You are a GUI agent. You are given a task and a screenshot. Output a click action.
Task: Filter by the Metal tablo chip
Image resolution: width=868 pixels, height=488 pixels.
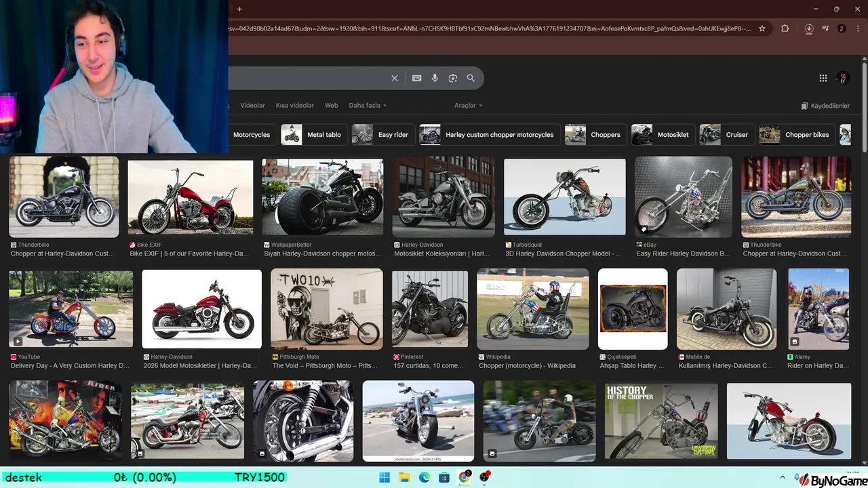[x=313, y=134]
